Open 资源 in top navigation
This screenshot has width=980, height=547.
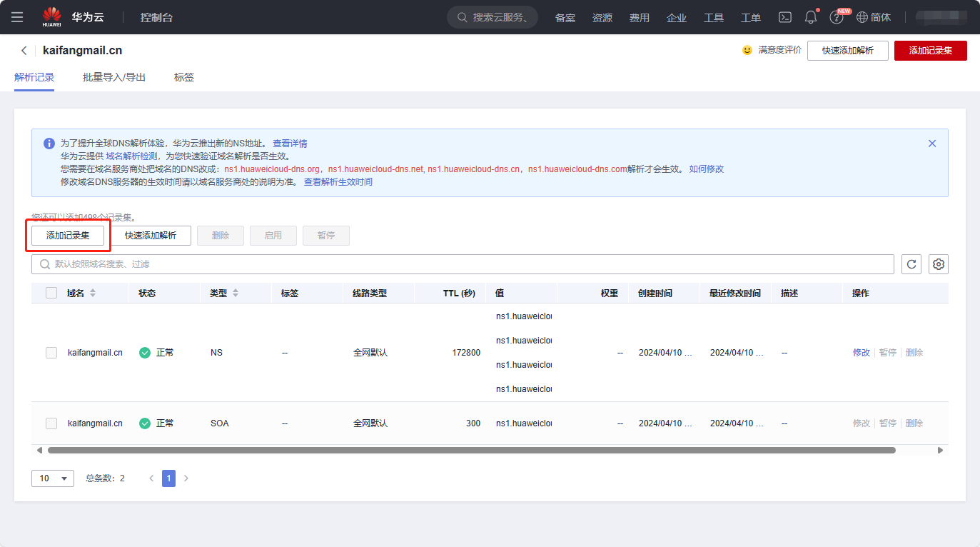[602, 18]
